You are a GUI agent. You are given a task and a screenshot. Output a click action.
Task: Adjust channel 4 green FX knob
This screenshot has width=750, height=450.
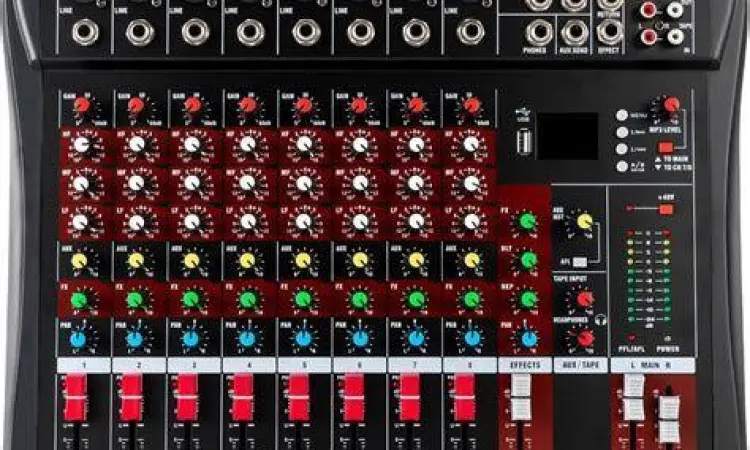[x=247, y=300]
